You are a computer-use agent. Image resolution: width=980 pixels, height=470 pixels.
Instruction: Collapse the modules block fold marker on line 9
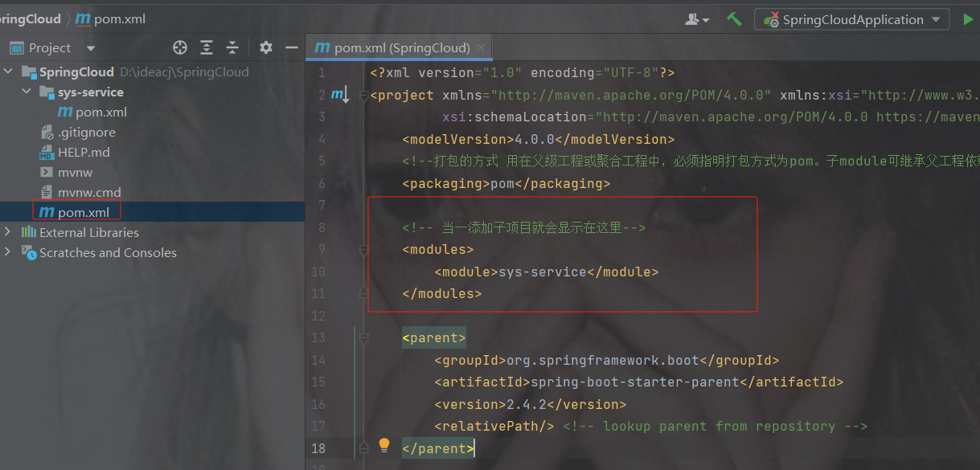click(x=363, y=251)
